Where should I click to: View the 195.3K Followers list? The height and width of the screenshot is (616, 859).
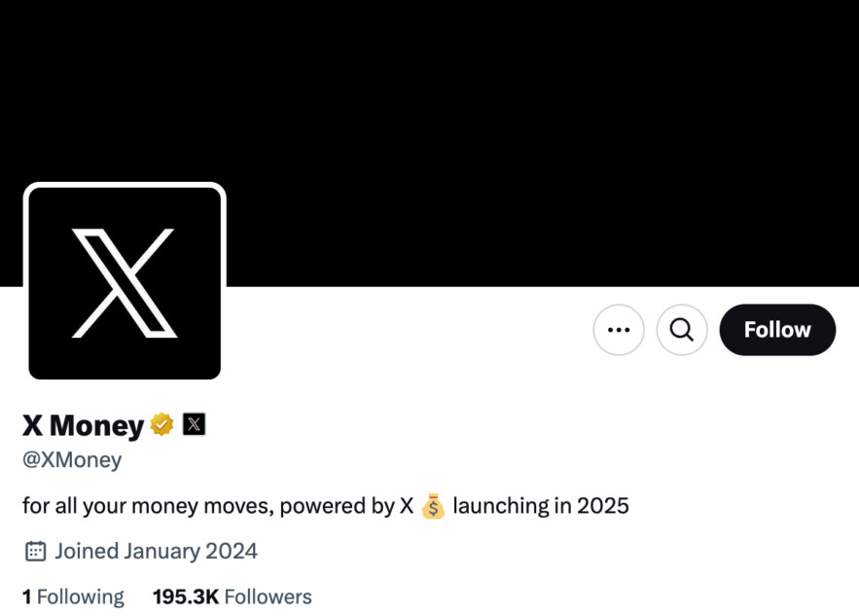click(232, 596)
